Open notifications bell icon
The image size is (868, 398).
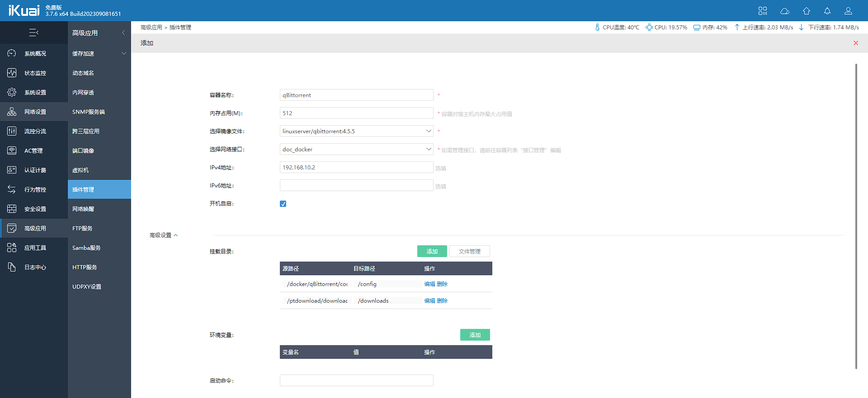[x=827, y=11]
